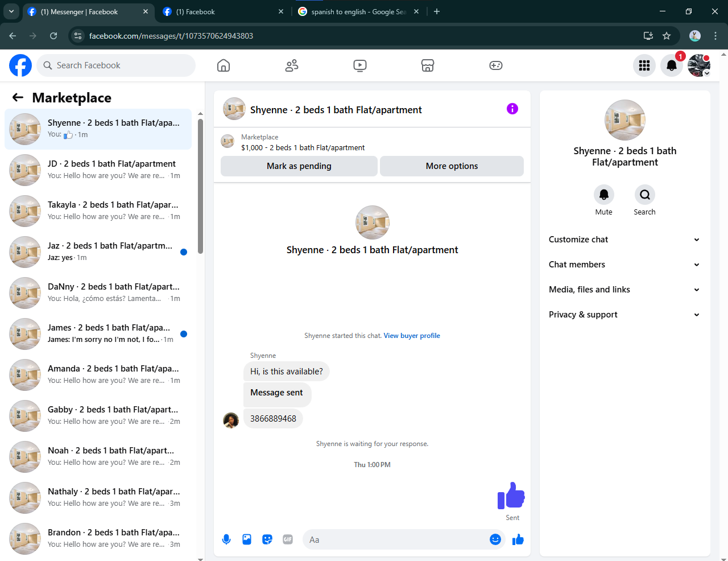Open the JD conversation
This screenshot has width=728, height=561.
coord(98,170)
